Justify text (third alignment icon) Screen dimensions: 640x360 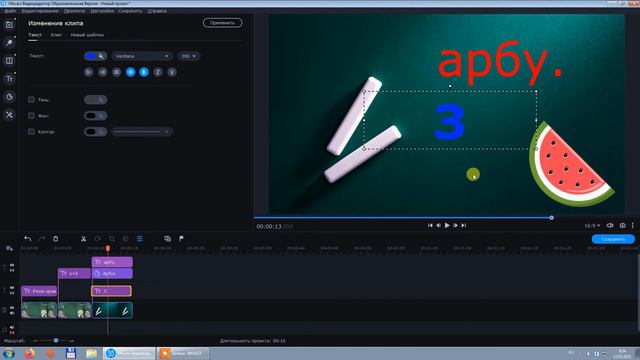pos(116,72)
